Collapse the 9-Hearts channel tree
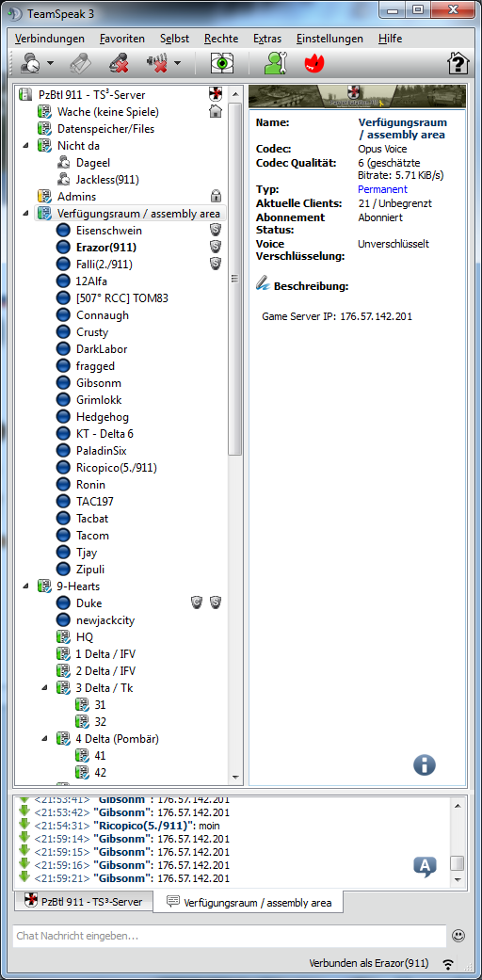Image resolution: width=482 pixels, height=980 pixels. 25,586
